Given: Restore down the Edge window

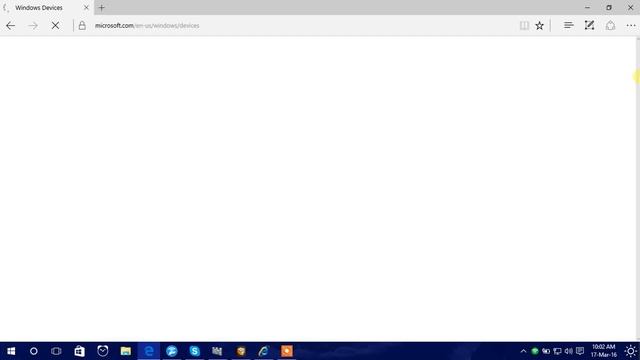Looking at the screenshot, I should (x=609, y=7).
